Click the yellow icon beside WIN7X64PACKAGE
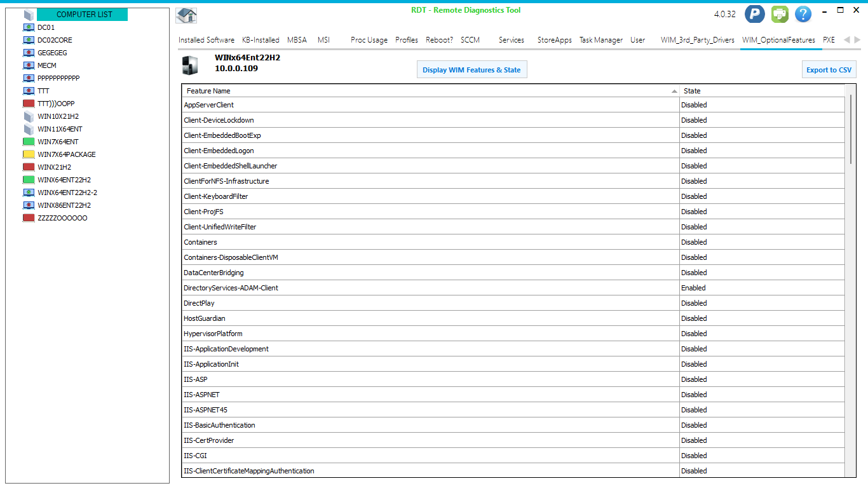The width and height of the screenshot is (868, 488). [x=29, y=154]
